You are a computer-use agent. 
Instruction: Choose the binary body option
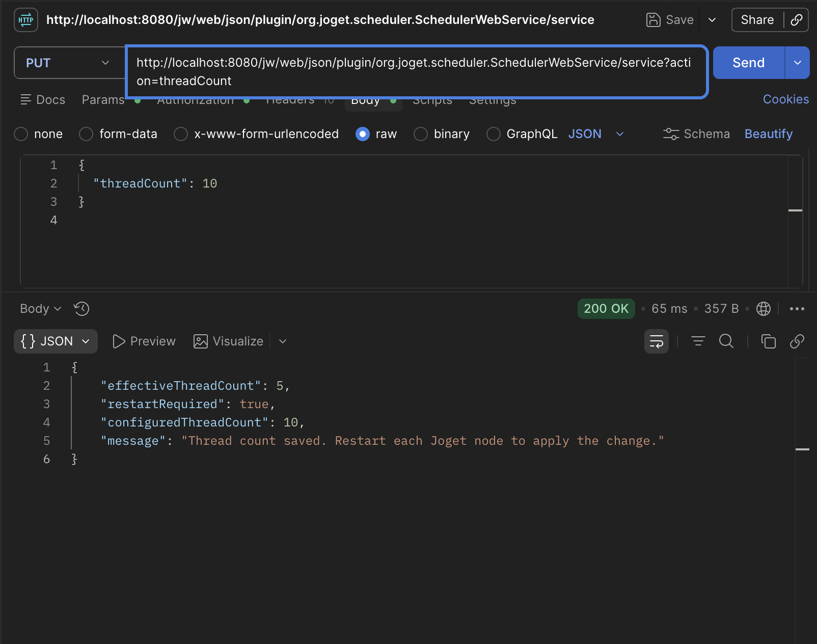point(421,134)
